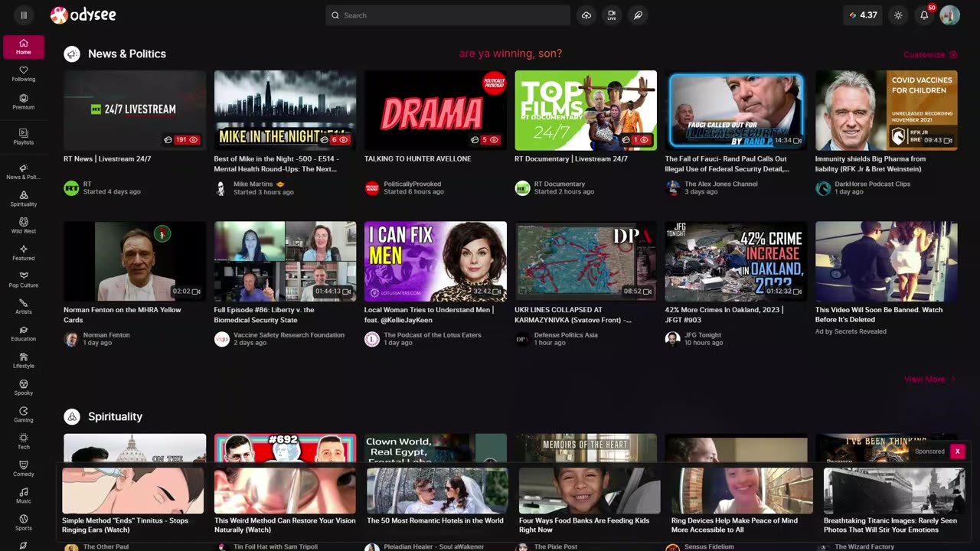Open Premium in the sidebar
This screenshot has width=980, height=551.
(24, 103)
